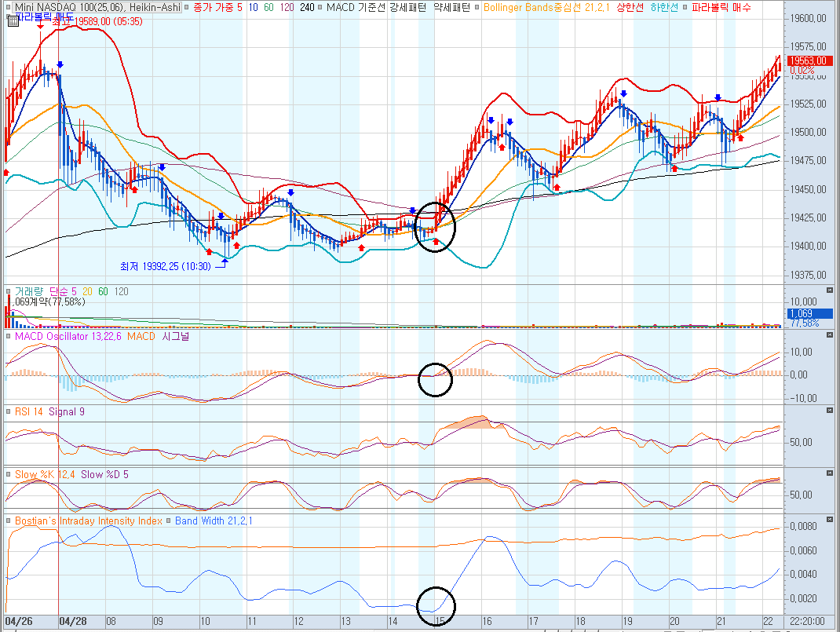Select the black 240 moving average period

tap(307, 8)
